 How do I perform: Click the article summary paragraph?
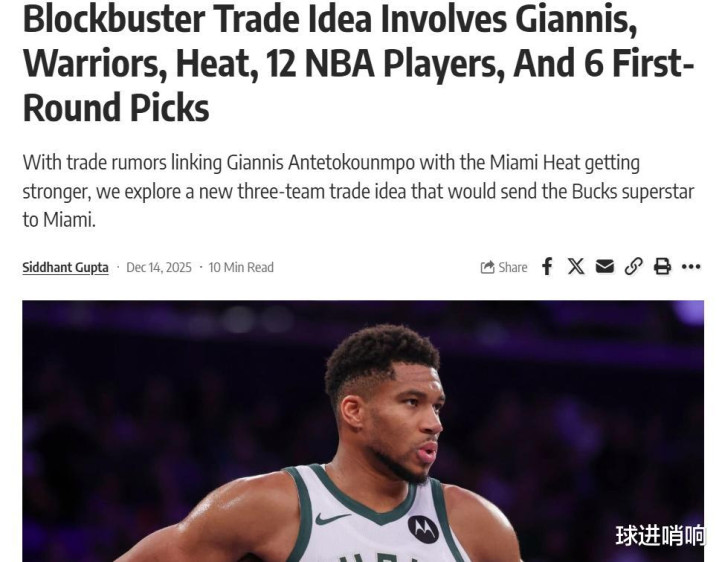[358, 191]
